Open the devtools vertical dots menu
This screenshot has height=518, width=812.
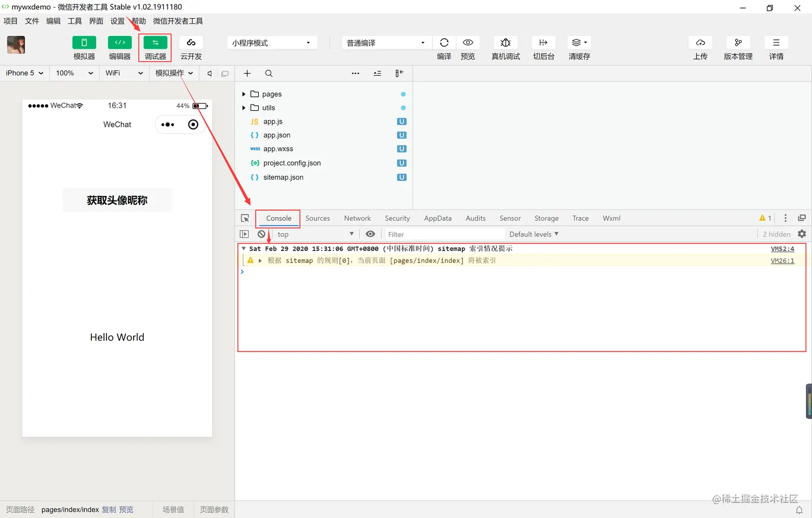point(785,218)
